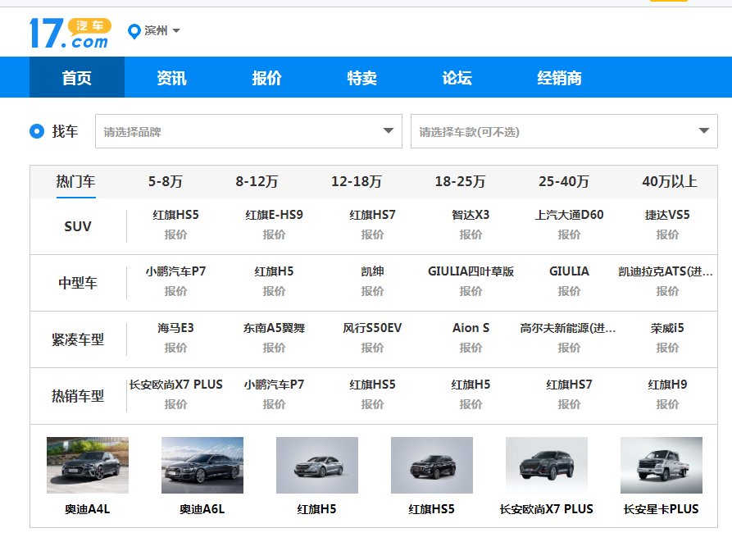The height and width of the screenshot is (560, 732).
Task: Open the 东南A5翼舞 link
Action: point(274,328)
